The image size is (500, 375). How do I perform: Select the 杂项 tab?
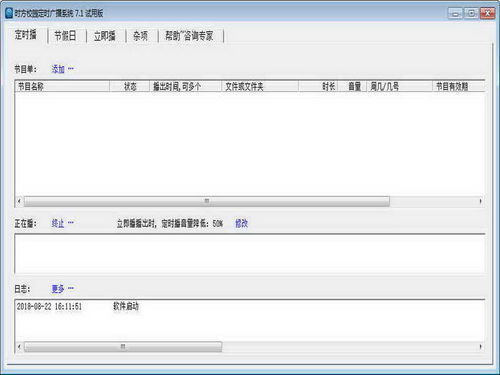[x=140, y=36]
